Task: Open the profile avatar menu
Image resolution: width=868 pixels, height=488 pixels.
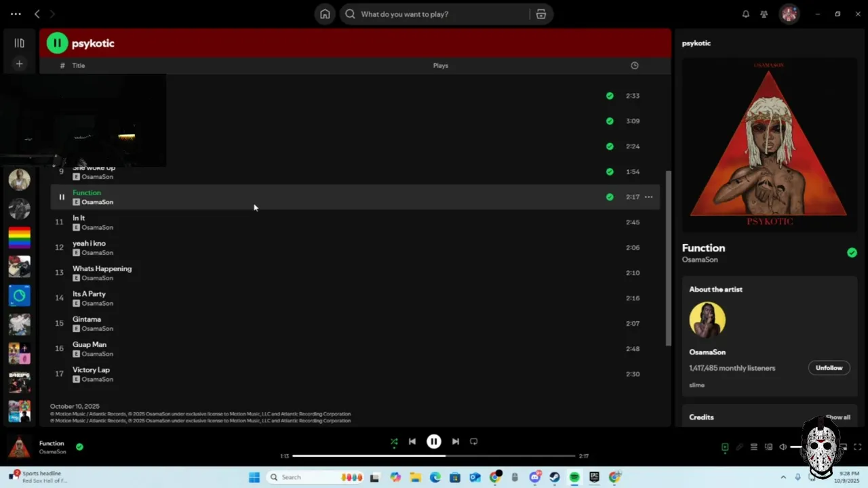Action: coord(789,14)
